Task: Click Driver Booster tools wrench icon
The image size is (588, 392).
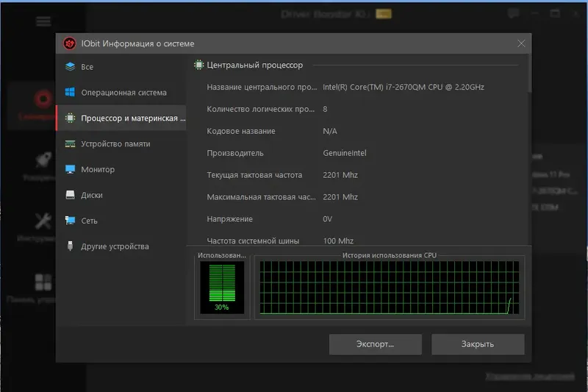Action: 43,221
